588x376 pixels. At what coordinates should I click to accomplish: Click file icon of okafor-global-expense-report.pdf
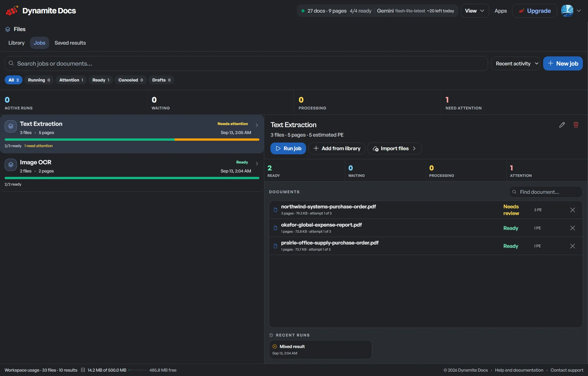[x=275, y=228]
